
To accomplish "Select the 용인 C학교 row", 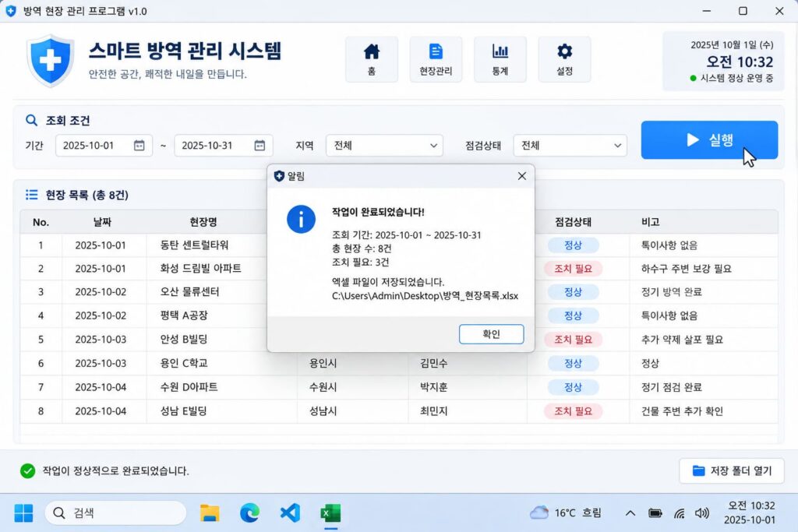I will (398, 363).
